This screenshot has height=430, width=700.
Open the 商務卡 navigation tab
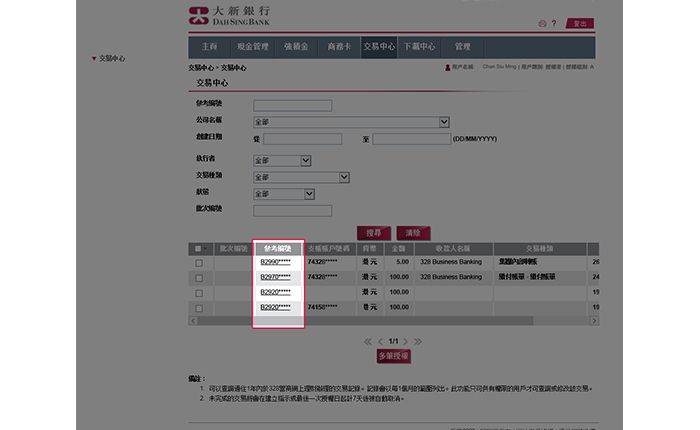(339, 47)
